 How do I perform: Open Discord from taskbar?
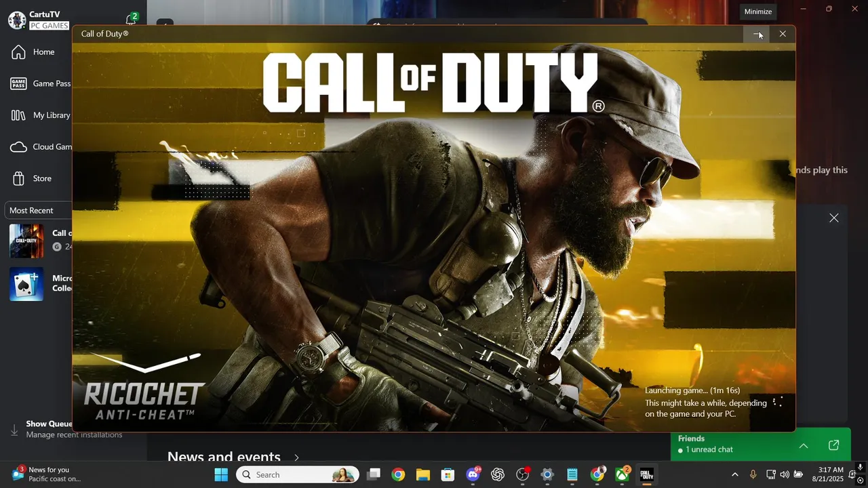(473, 474)
